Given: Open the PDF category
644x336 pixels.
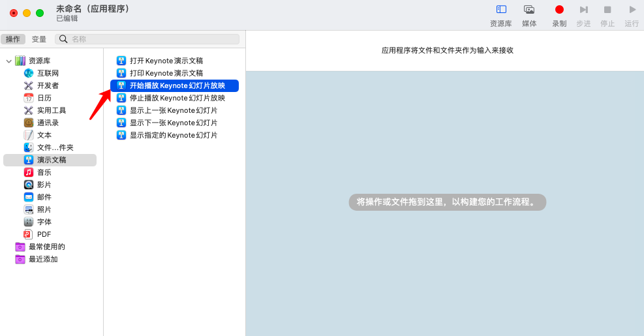Looking at the screenshot, I should 44,234.
